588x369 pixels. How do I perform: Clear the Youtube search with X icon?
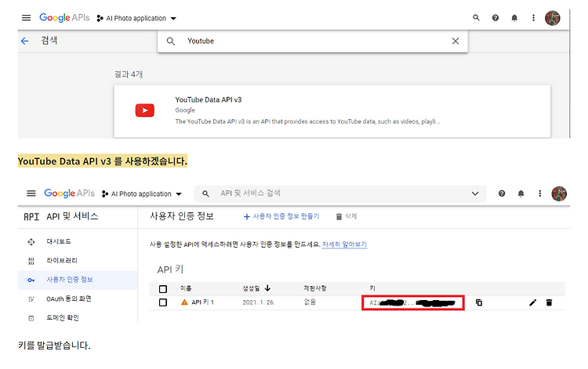456,41
